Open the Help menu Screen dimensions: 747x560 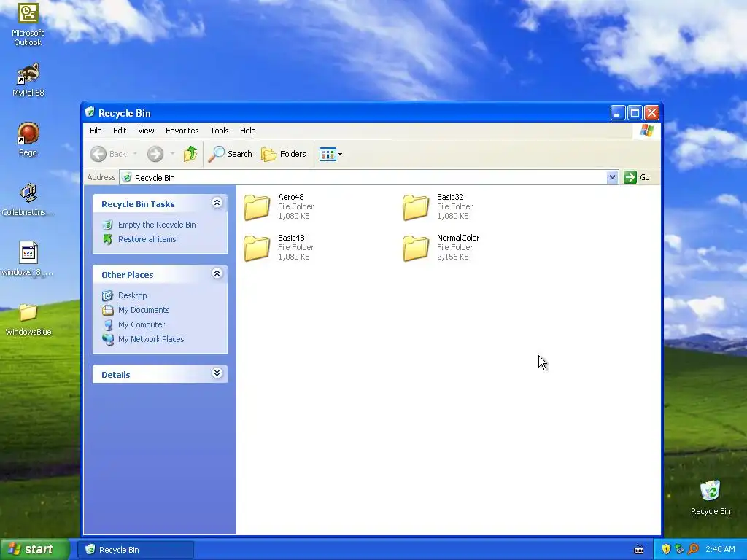248,131
